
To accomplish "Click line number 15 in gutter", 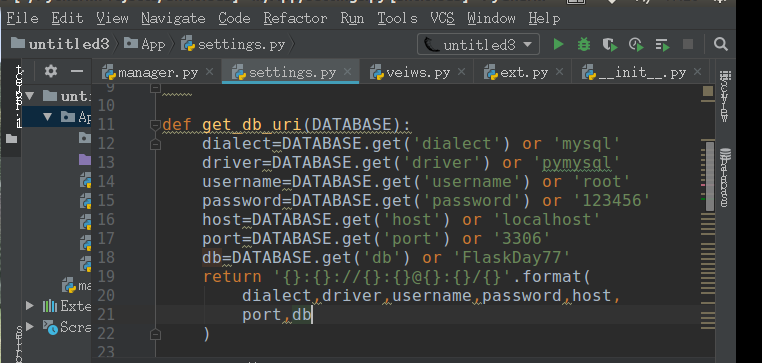I will pos(105,201).
